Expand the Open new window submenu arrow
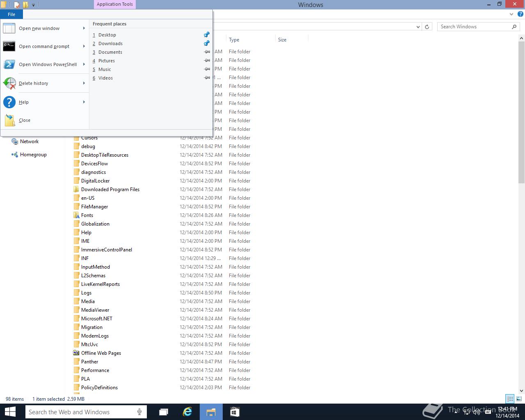Viewport: 525px width, 420px height. coord(84,28)
